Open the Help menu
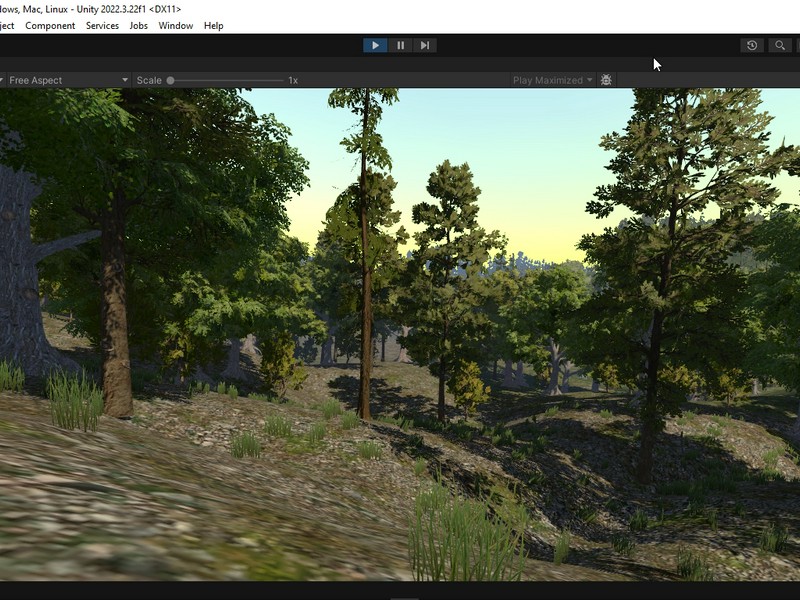800x600 pixels. click(213, 25)
